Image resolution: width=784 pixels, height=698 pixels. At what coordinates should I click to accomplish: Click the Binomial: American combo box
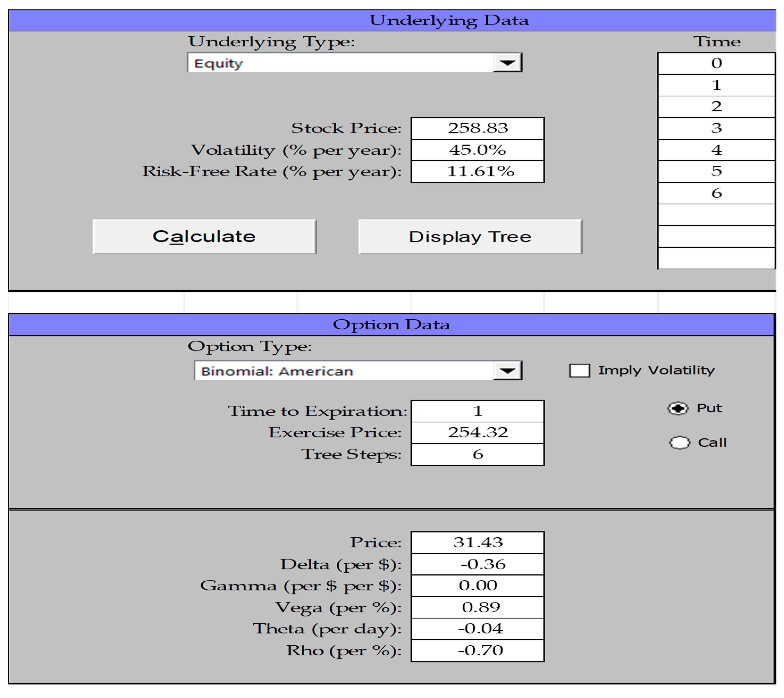pyautogui.click(x=343, y=371)
